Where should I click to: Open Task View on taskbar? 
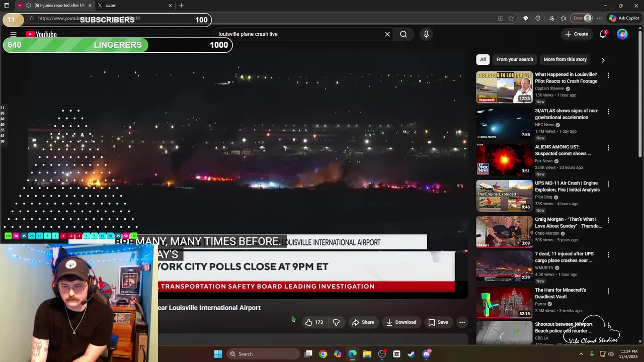pyautogui.click(x=308, y=354)
